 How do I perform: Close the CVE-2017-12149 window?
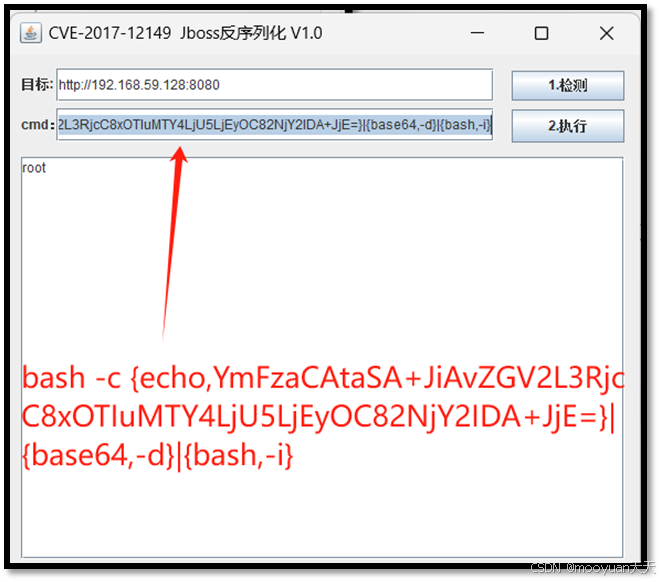(607, 33)
